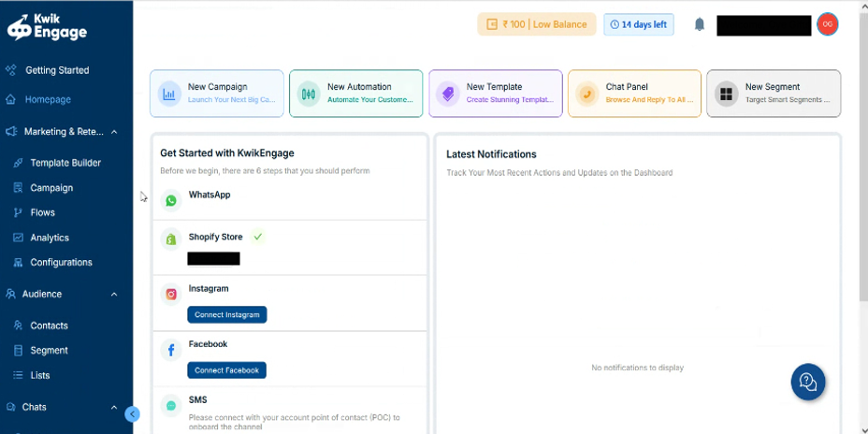Click the page vertical scrollbar
868x434 pixels.
pos(863,155)
